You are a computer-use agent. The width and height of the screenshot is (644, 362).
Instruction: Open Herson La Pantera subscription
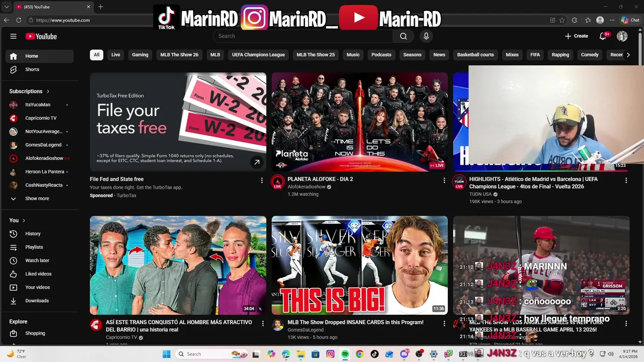(40, 172)
